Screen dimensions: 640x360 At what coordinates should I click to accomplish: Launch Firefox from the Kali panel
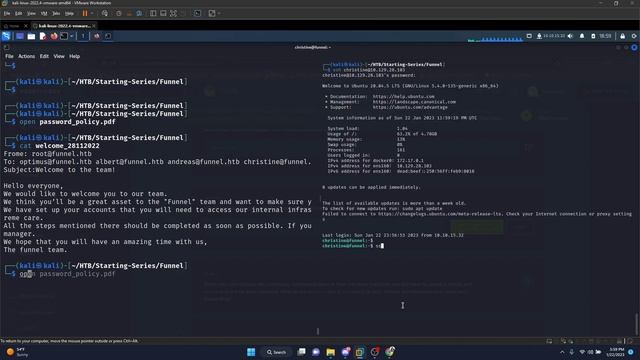(54, 36)
